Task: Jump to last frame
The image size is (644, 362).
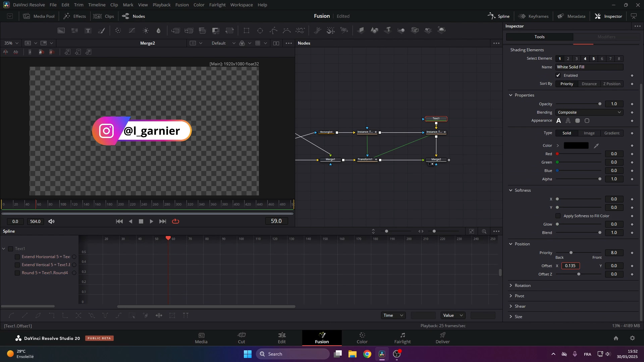Action: [163, 221]
